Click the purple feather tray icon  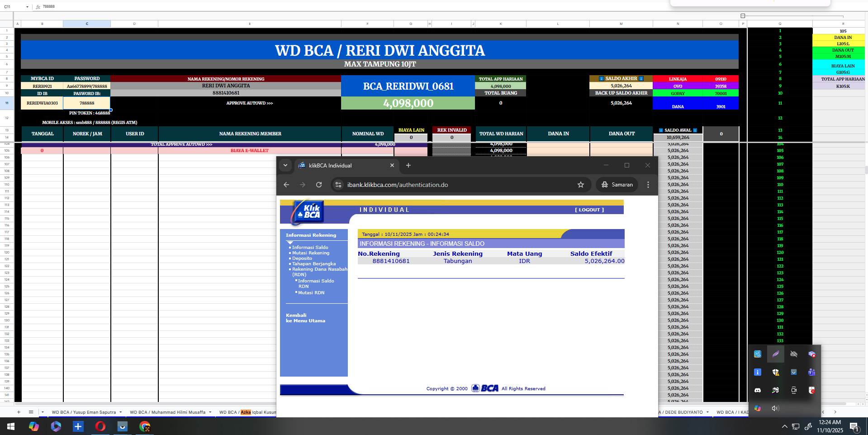(x=776, y=354)
